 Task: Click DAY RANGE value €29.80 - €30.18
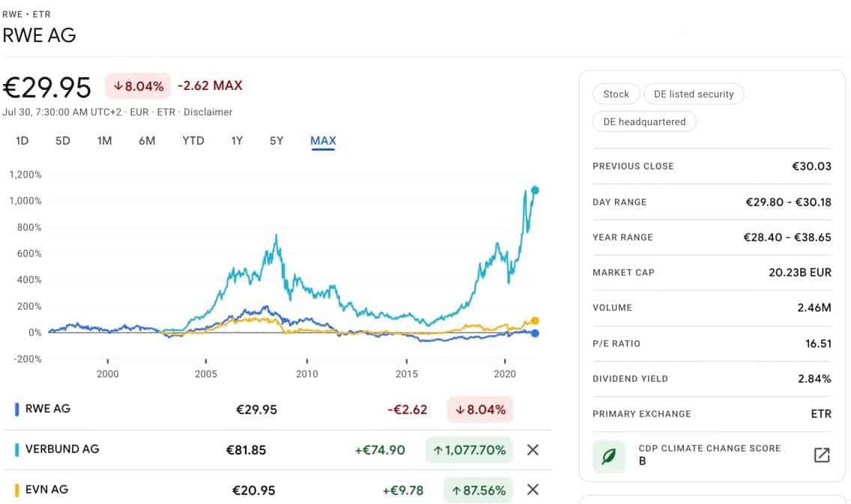pyautogui.click(x=788, y=201)
